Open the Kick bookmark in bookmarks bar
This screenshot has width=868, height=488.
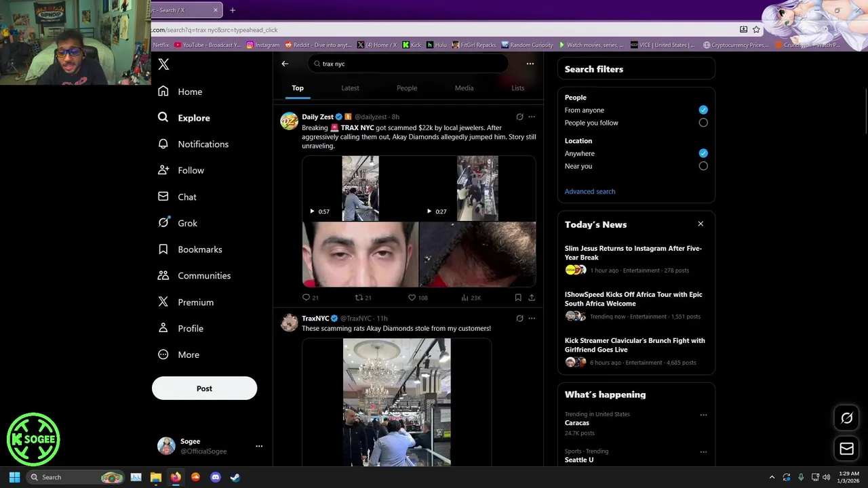(x=412, y=45)
